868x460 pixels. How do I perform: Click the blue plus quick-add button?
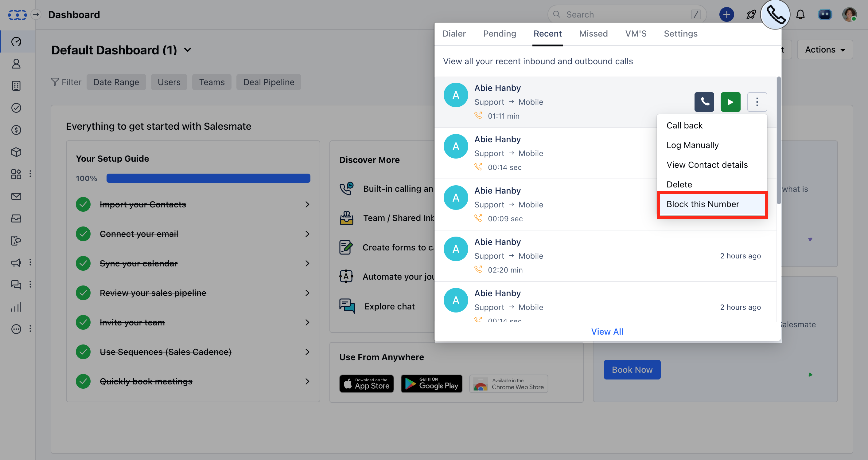point(726,15)
